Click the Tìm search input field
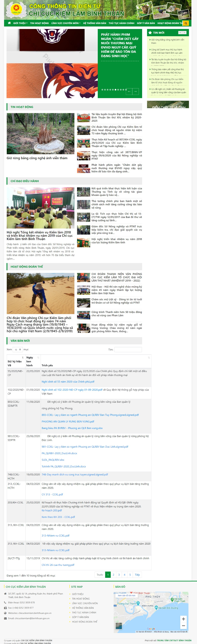This screenshot has width=197, height=644. click(x=128, y=349)
